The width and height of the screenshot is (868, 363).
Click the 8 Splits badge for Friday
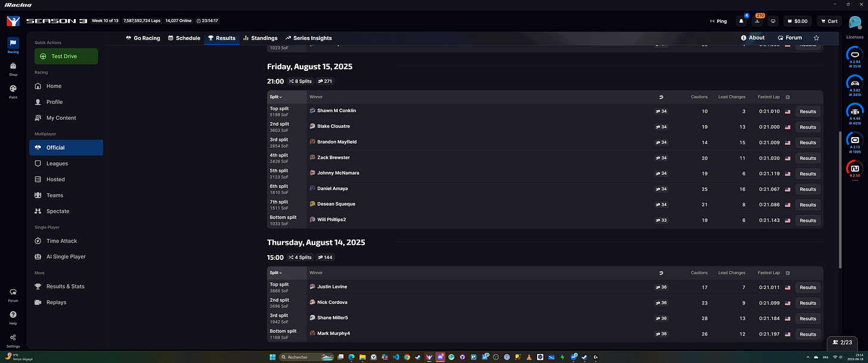tap(300, 81)
